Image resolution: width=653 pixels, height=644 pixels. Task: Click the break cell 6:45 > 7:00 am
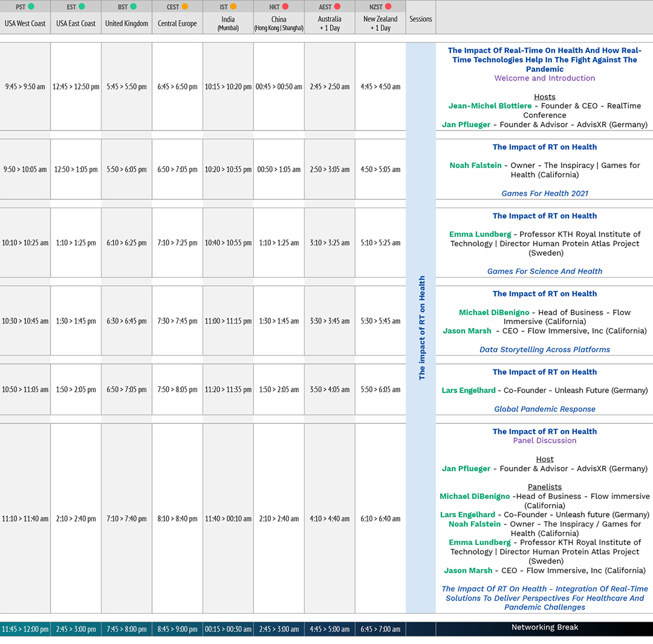click(381, 629)
